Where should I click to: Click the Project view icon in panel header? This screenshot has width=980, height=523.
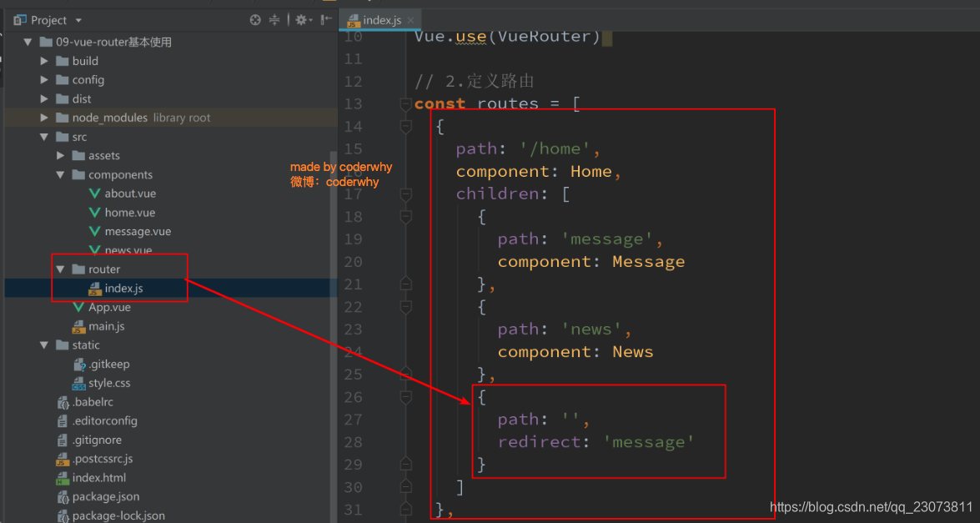[x=20, y=20]
